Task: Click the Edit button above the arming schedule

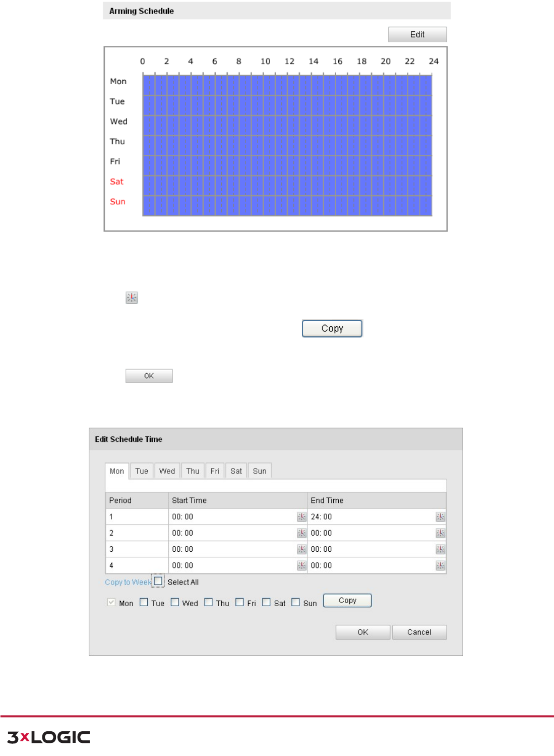Action: coord(417,34)
